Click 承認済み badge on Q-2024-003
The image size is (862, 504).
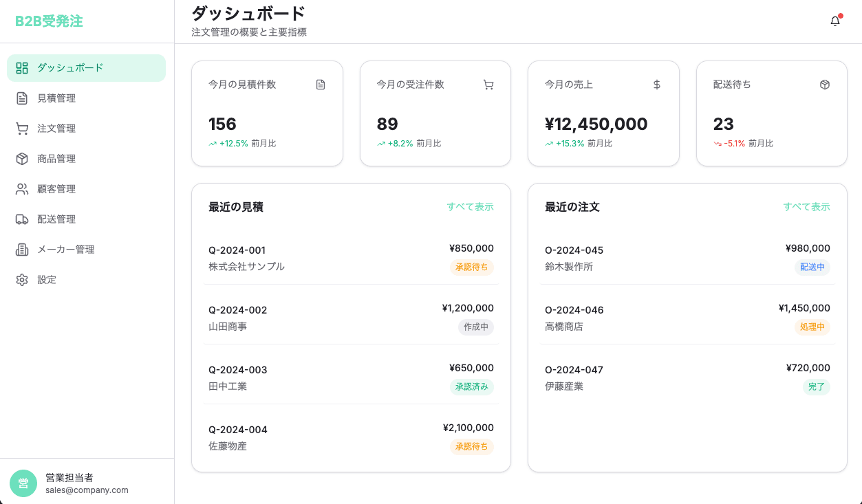472,386
